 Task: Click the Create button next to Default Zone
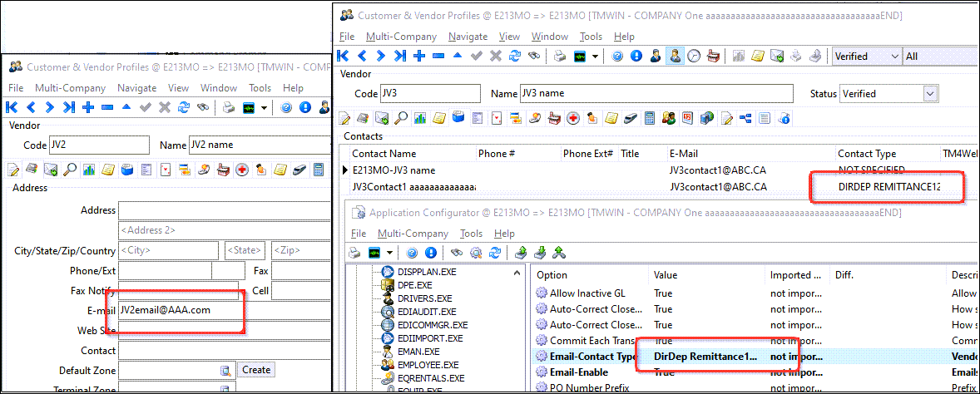coord(256,370)
